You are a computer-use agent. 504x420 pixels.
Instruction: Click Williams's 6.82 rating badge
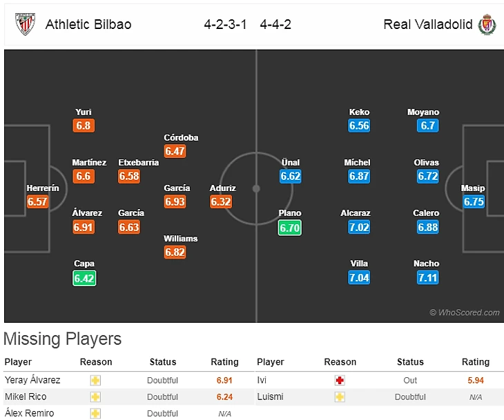coord(175,252)
